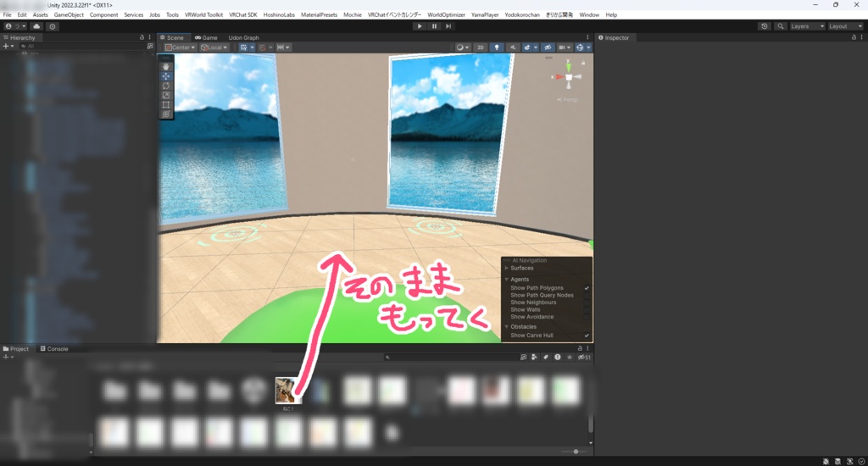Open Hierarchy create plus dropdown
Image resolution: width=868 pixels, height=466 pixels.
pyautogui.click(x=8, y=47)
